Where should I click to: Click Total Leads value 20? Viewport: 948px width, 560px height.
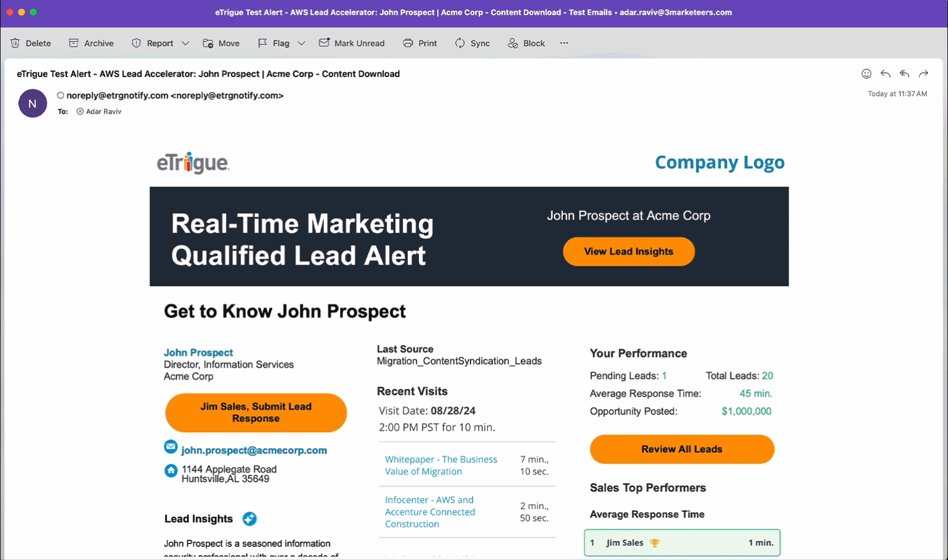tap(767, 376)
